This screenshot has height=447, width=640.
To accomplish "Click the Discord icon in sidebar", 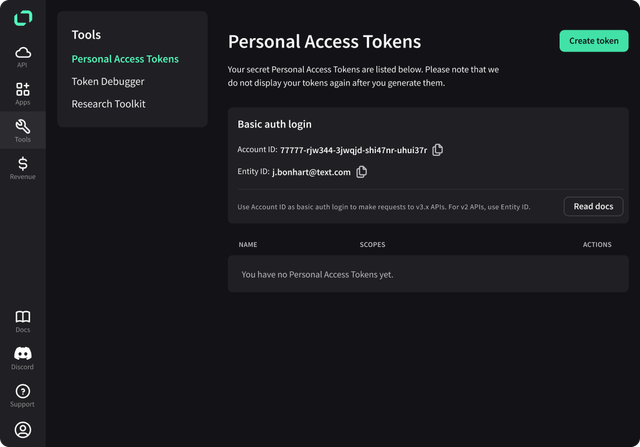I will (23, 354).
